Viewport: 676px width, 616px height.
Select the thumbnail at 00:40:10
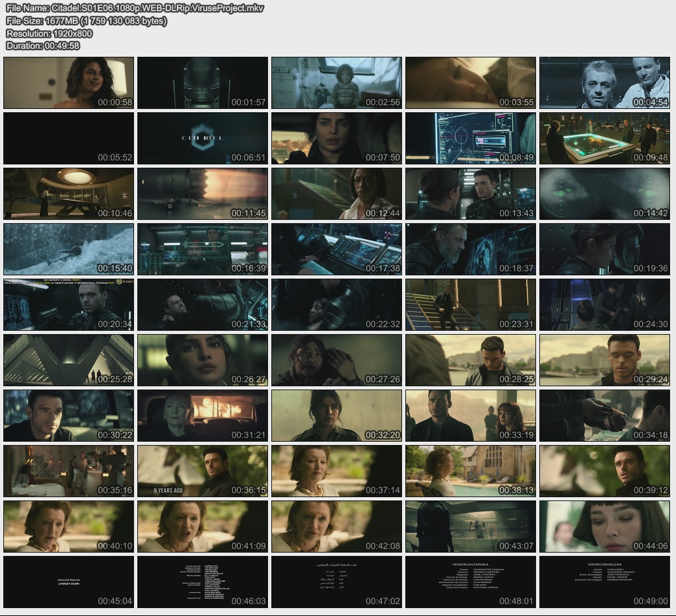(69, 526)
